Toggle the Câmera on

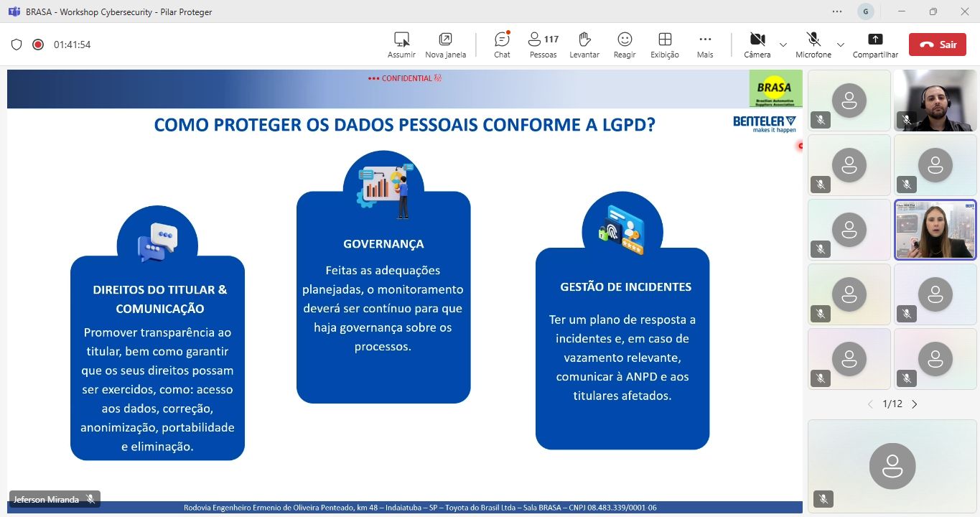757,45
